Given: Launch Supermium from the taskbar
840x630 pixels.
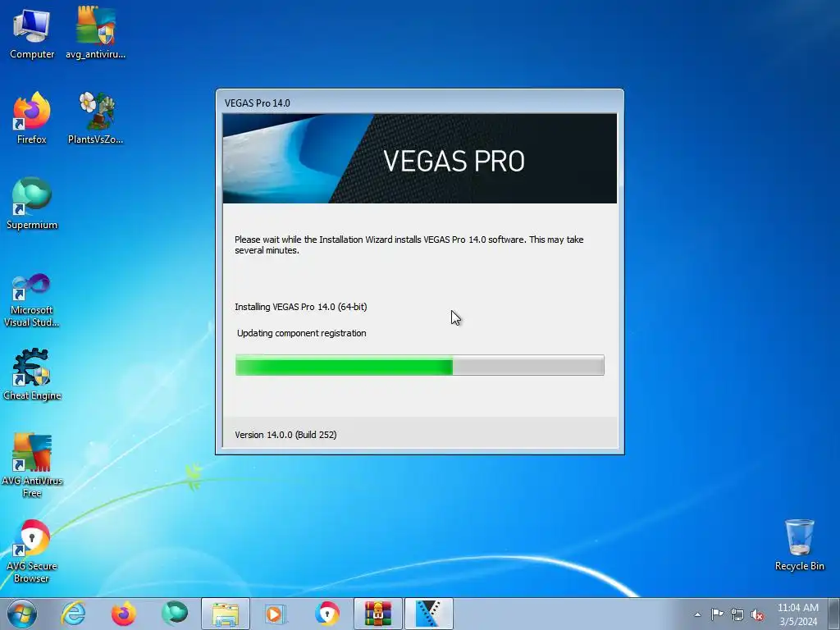Looking at the screenshot, I should point(175,614).
